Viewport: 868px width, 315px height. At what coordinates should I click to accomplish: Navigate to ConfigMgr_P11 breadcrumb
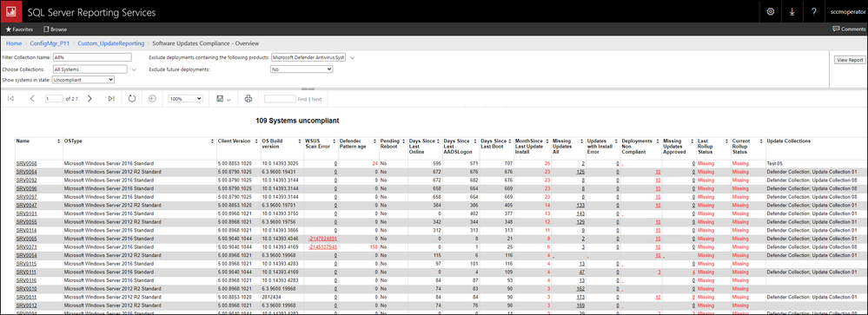pos(50,43)
